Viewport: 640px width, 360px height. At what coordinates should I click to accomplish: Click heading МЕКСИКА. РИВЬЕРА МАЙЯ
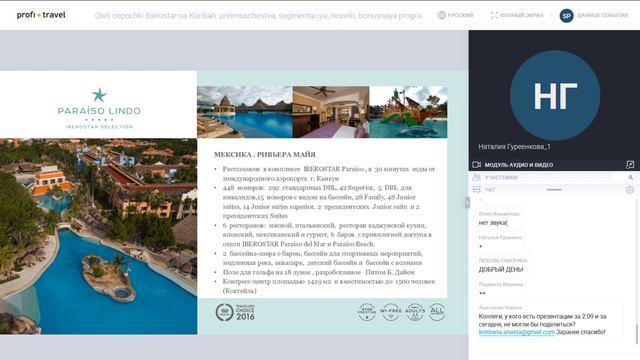[264, 155]
